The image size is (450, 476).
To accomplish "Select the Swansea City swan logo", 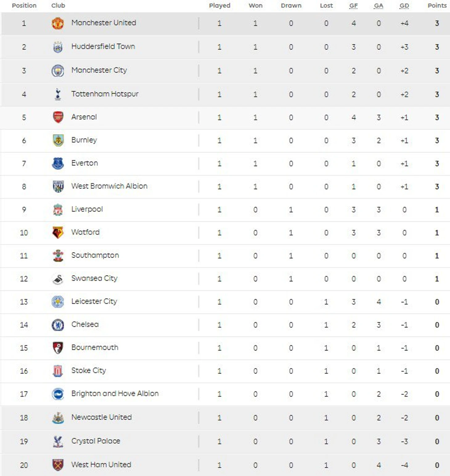I will (x=58, y=279).
